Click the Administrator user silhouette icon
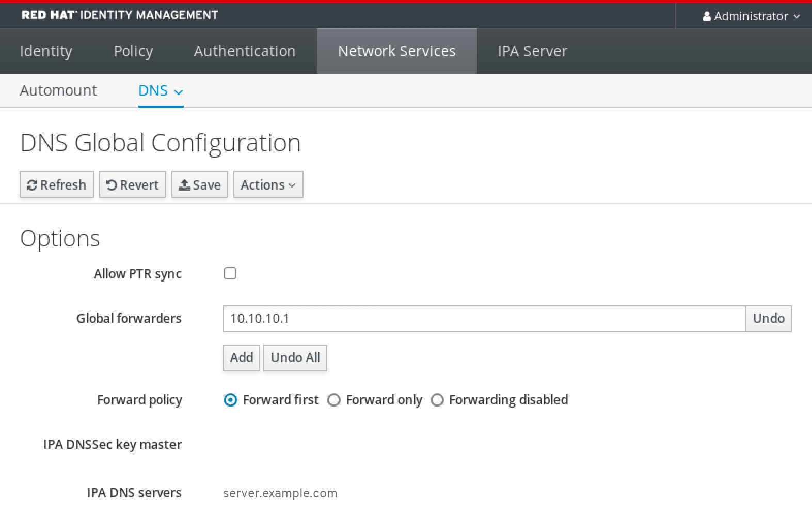The width and height of the screenshot is (812, 515). click(x=707, y=17)
